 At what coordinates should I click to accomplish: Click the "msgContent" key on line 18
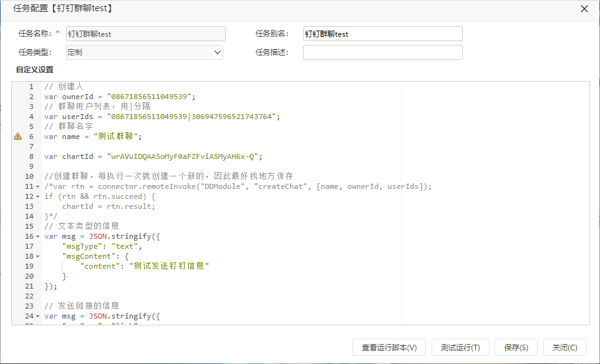point(89,256)
